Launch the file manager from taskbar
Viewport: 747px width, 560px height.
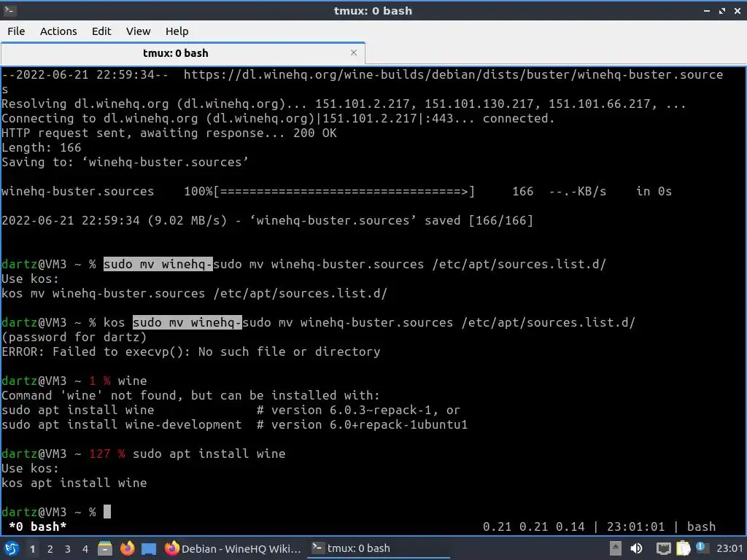[x=105, y=548]
